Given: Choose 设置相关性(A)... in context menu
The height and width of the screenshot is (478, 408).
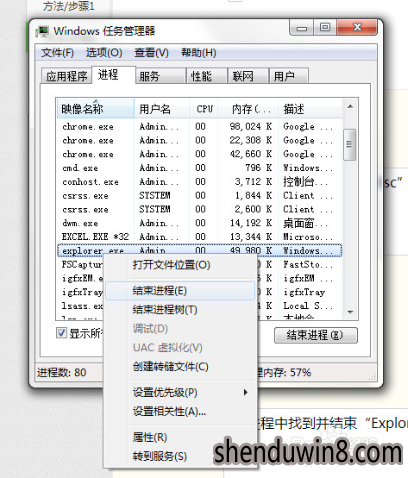Looking at the screenshot, I should (x=180, y=412).
